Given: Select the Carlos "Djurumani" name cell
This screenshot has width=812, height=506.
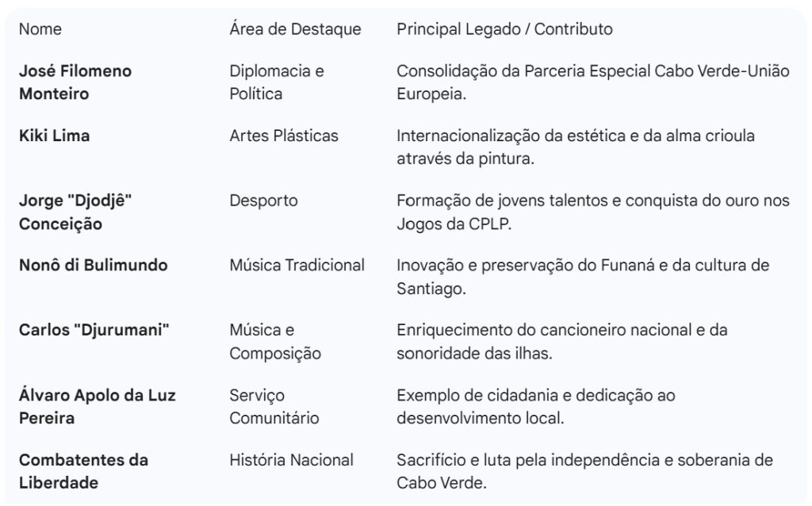Looking at the screenshot, I should [x=94, y=330].
